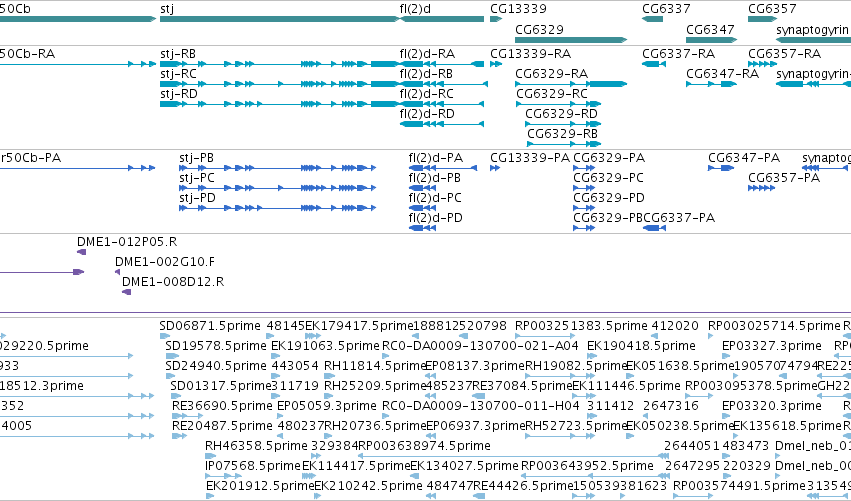
Task: Select the DME1-012P05.R BAC end label
Action: (x=127, y=242)
